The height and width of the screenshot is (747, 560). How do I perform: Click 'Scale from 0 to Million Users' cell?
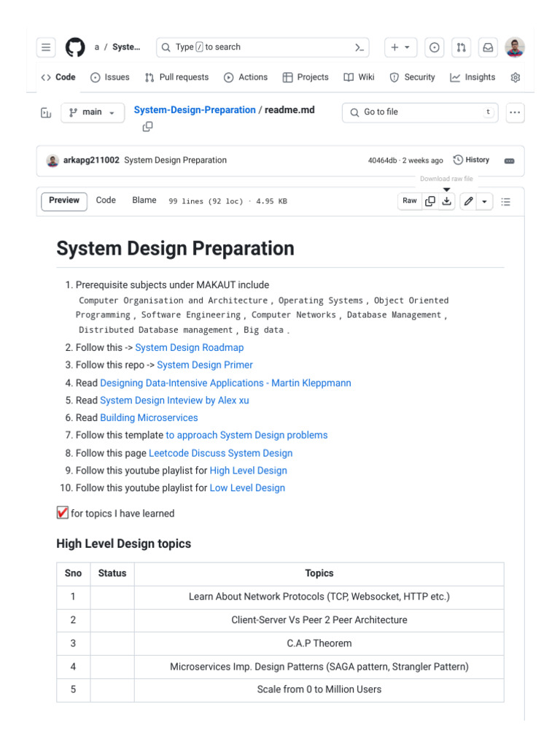319,690
